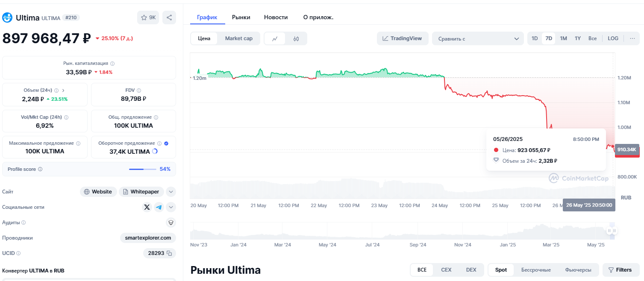Click the circulating supply progress ring icon

pos(155,151)
